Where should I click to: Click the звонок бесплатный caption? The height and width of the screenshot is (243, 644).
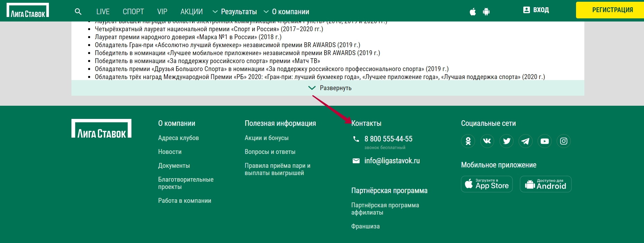(385, 148)
